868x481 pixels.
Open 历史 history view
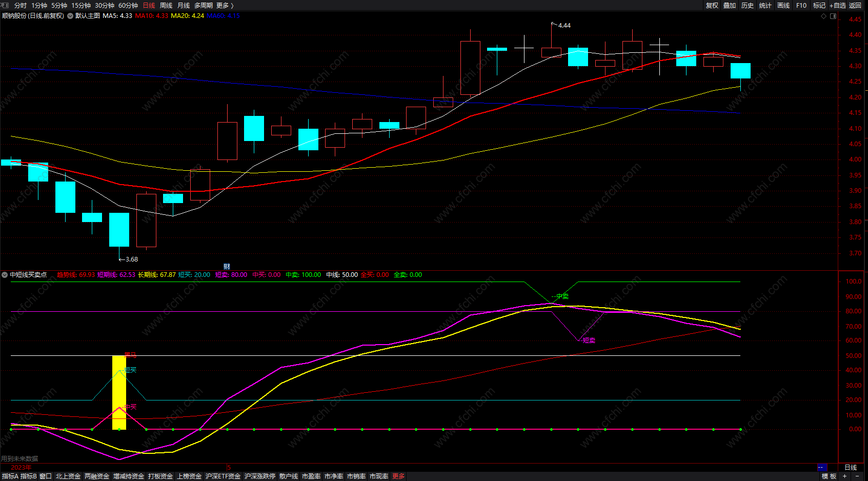pos(748,6)
